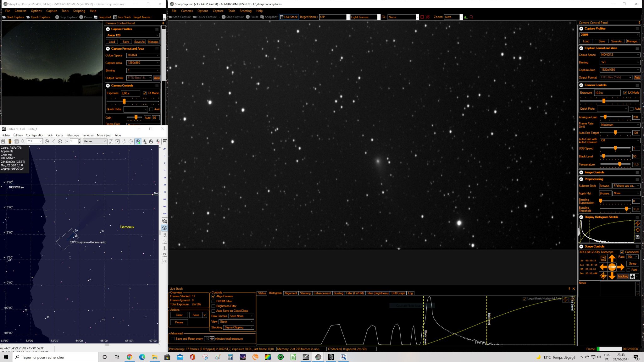Click the orange STOP button in Scope Controls
The image size is (644, 362).
click(x=612, y=267)
